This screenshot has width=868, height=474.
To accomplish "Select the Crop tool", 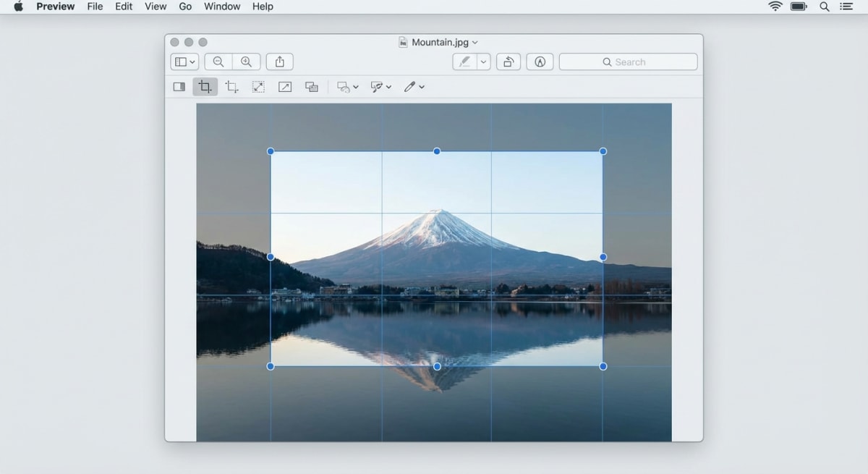I will pos(205,87).
